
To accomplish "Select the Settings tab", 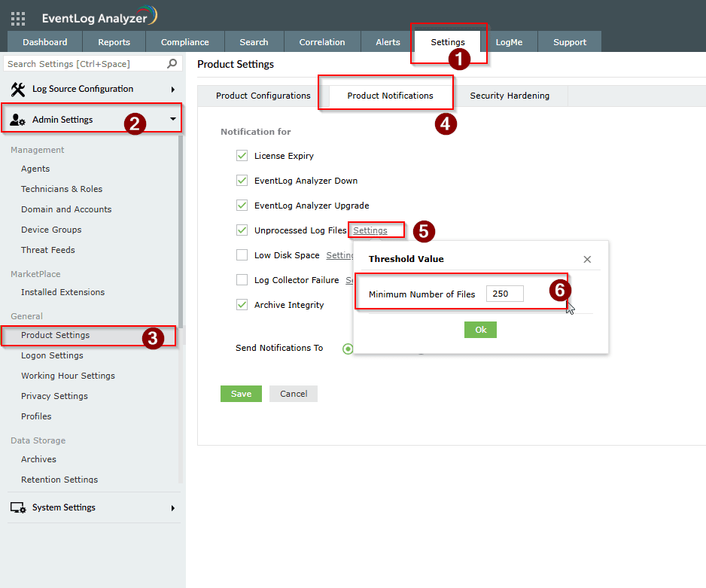I will pos(448,42).
